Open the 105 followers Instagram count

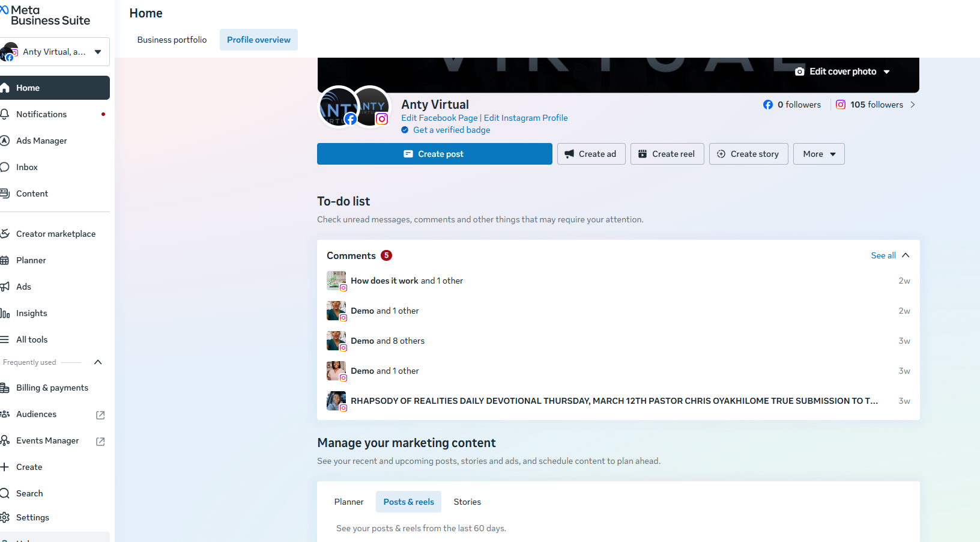877,105
